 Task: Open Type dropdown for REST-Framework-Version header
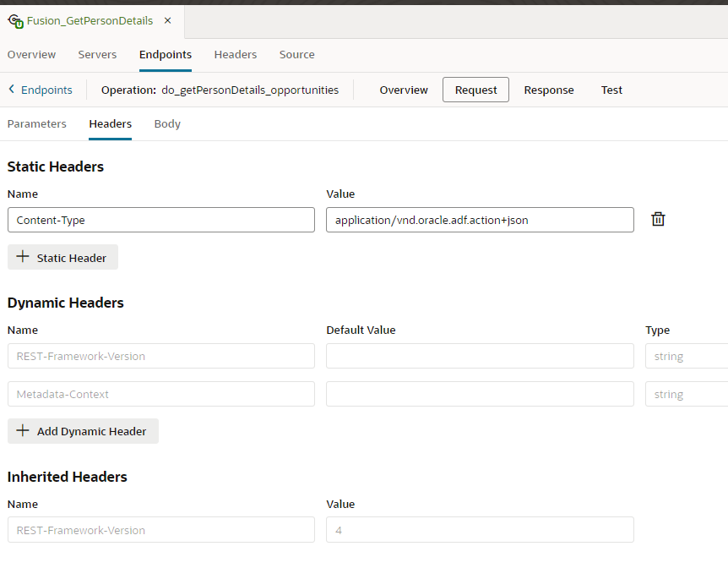pyautogui.click(x=686, y=356)
